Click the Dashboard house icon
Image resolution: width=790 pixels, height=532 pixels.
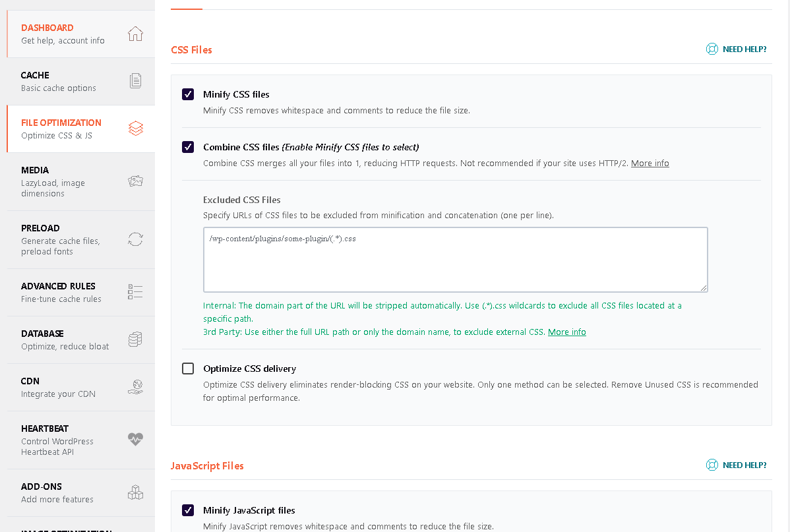pyautogui.click(x=135, y=34)
